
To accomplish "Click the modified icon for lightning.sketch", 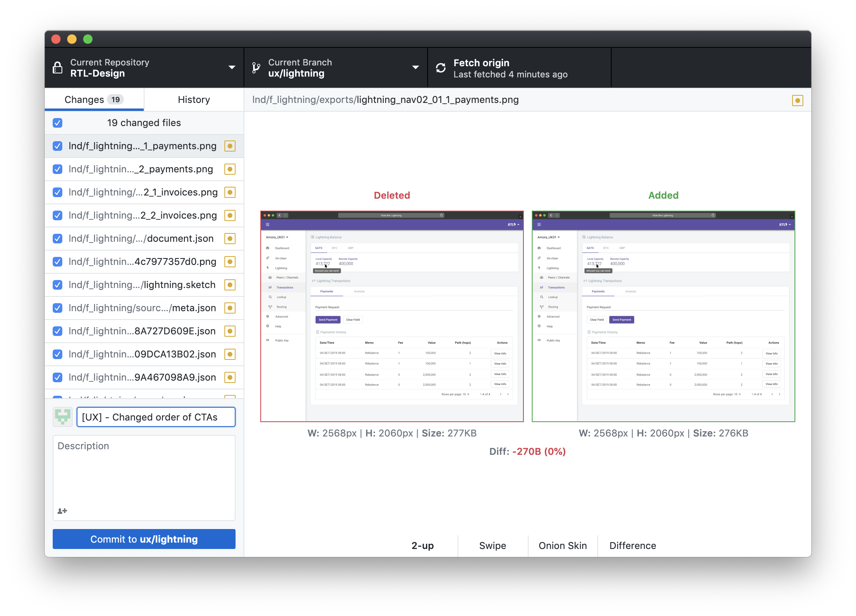I will 230,285.
